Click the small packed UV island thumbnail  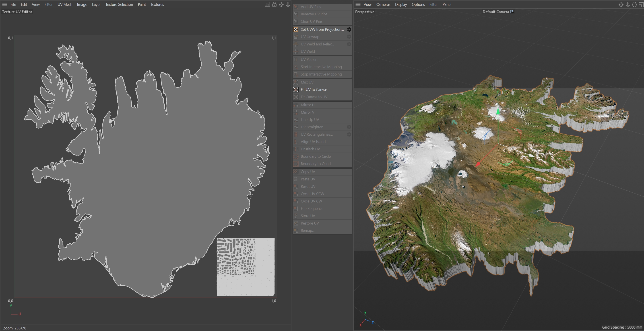(246, 267)
